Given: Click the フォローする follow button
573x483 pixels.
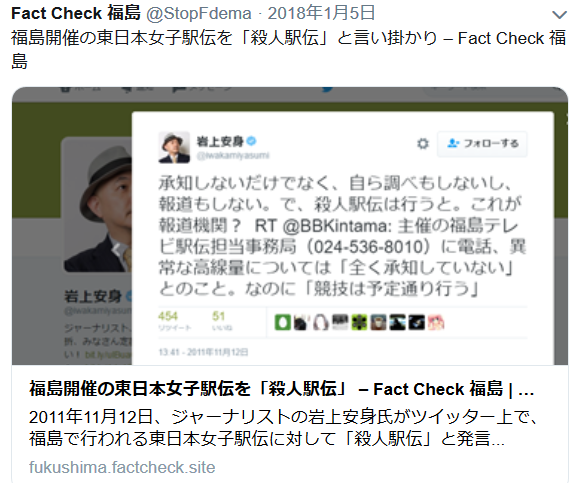Looking at the screenshot, I should pyautogui.click(x=482, y=144).
